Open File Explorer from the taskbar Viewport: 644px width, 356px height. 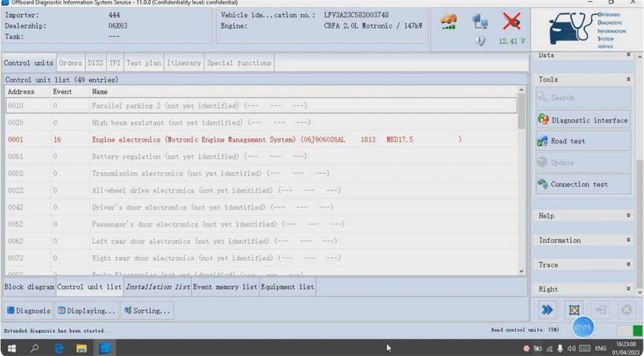pos(82,348)
